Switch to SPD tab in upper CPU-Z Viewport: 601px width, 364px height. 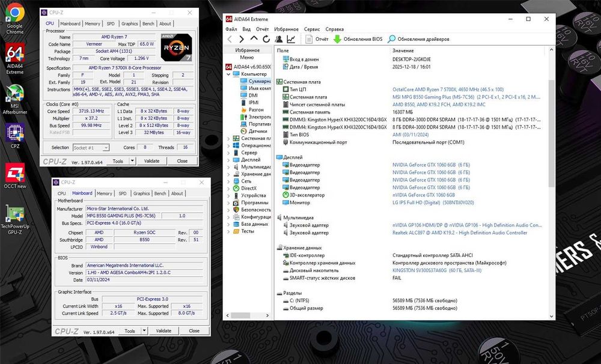tap(111, 24)
